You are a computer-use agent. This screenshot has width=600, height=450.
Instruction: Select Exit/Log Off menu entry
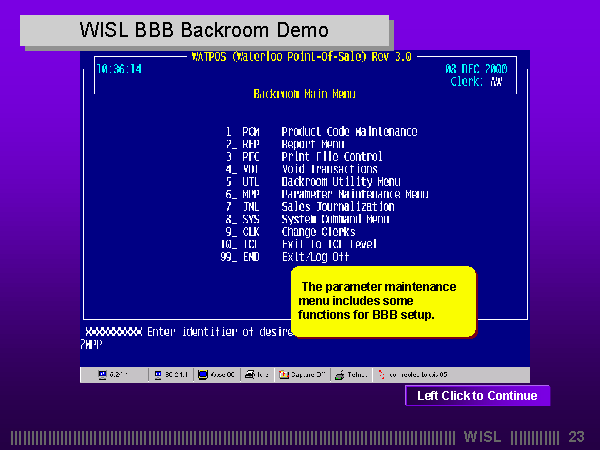(315, 257)
